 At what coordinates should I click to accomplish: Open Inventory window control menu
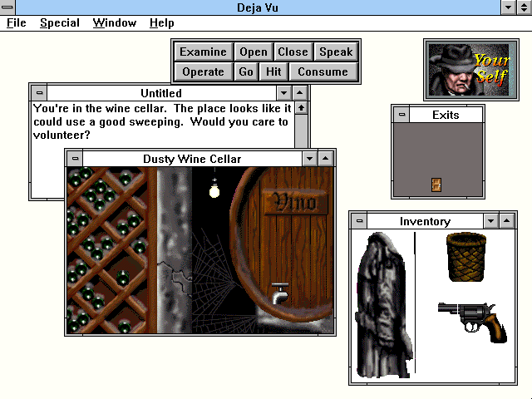(x=359, y=221)
